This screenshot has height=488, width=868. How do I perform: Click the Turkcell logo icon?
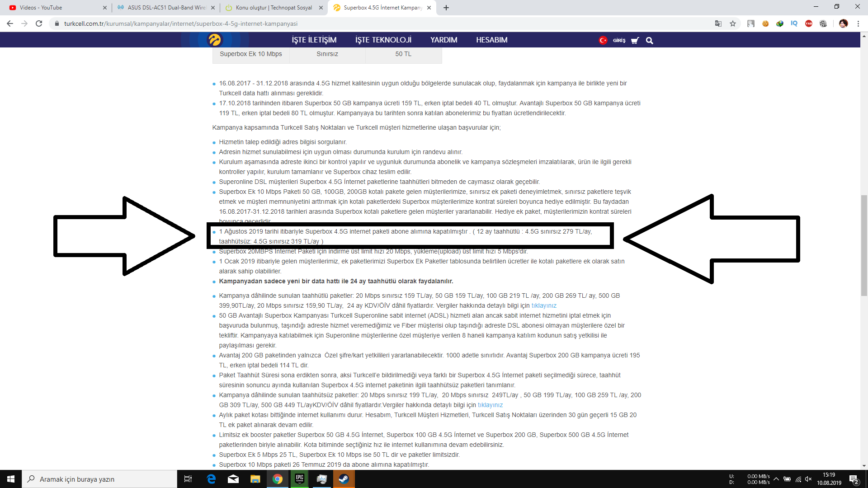(x=215, y=40)
